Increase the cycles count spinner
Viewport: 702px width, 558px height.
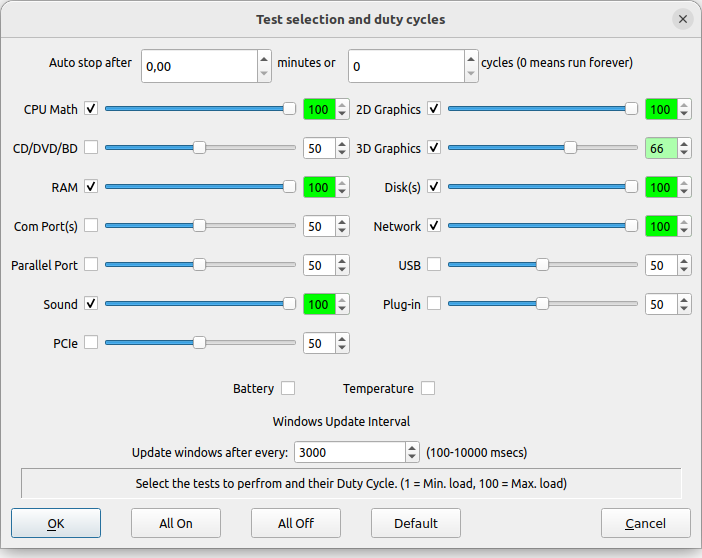(x=471, y=59)
